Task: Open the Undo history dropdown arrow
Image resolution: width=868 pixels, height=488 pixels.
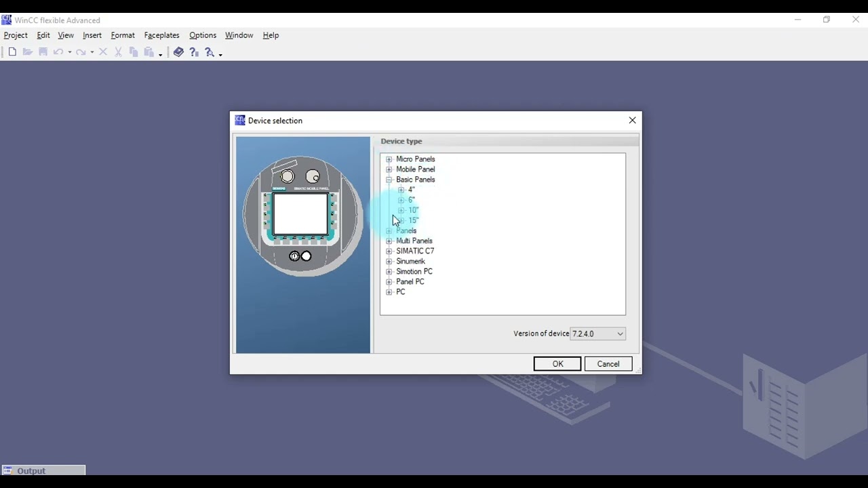Action: tap(70, 53)
